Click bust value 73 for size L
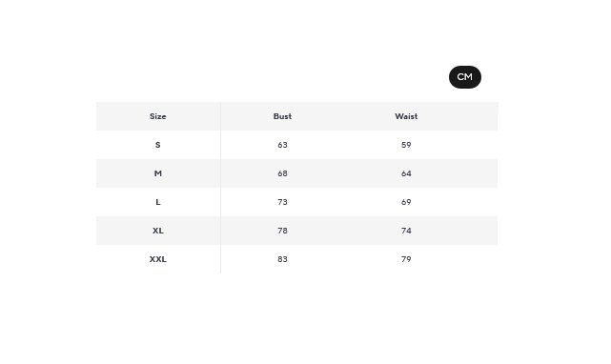The height and width of the screenshot is (364, 611). point(282,202)
